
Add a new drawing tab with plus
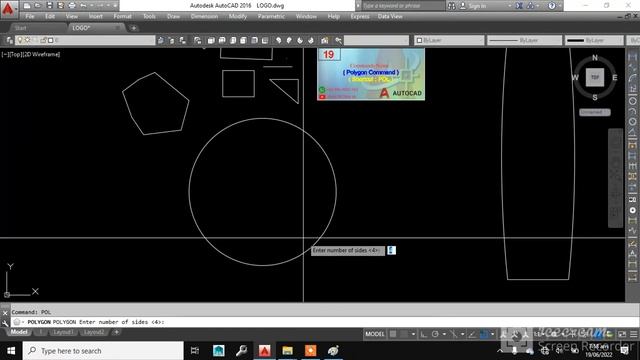click(133, 28)
